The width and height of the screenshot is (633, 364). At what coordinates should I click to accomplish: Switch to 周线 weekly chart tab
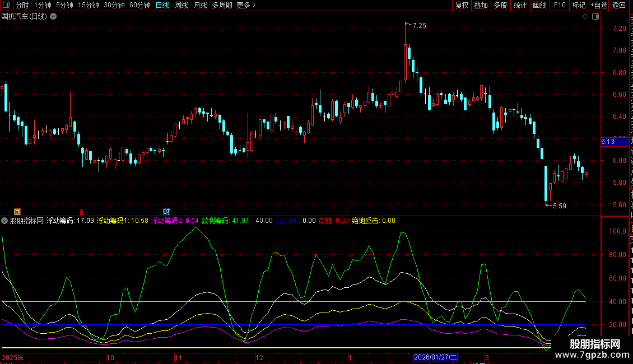pos(181,5)
